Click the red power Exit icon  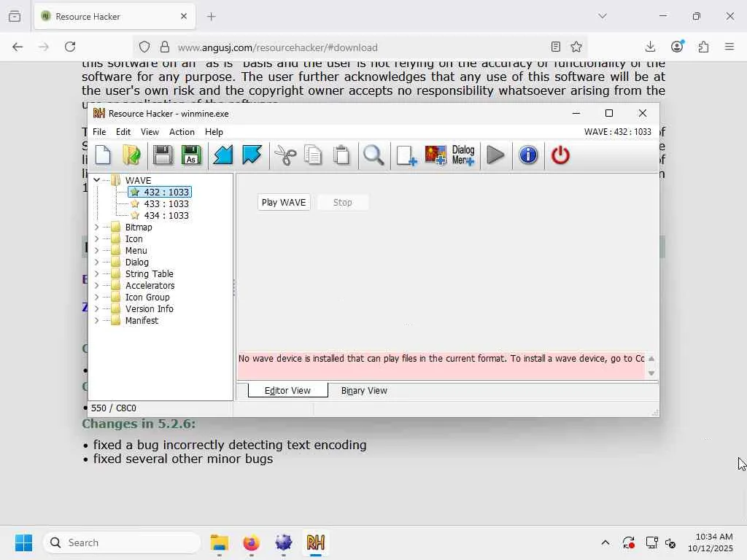pyautogui.click(x=560, y=155)
